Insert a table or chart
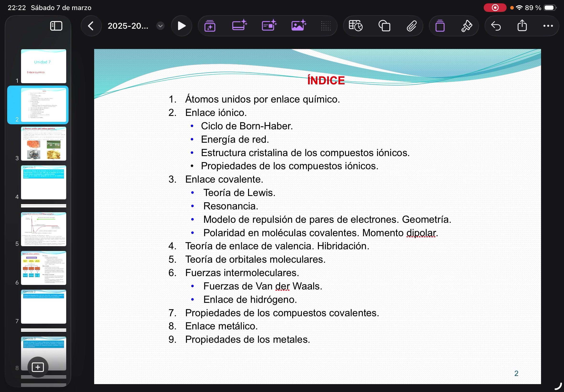Image resolution: width=564 pixels, height=392 pixels. (x=356, y=26)
